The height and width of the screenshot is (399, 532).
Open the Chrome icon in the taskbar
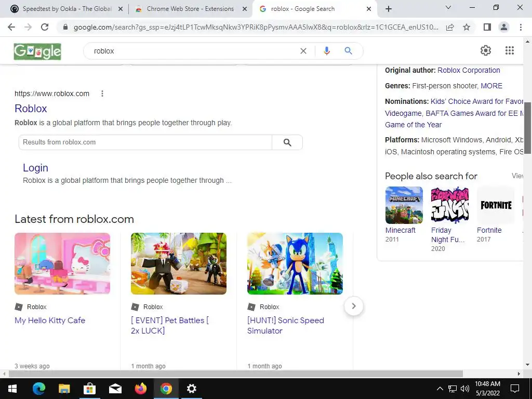[166, 389]
